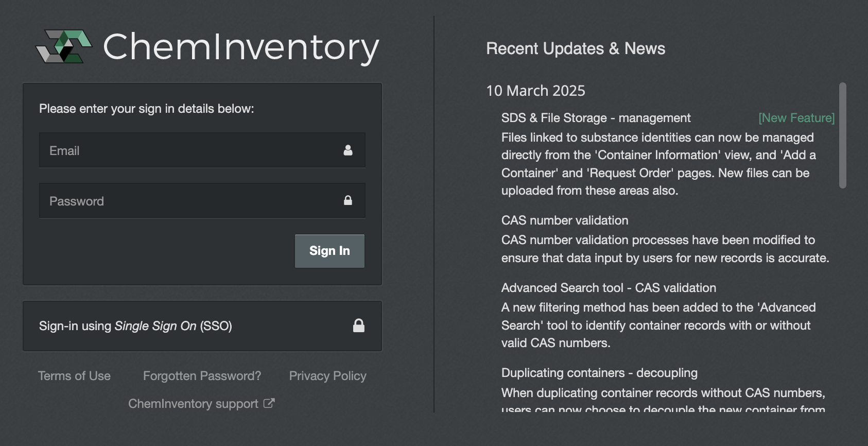The image size is (868, 446).
Task: Open the Terms of Use link
Action: (74, 376)
